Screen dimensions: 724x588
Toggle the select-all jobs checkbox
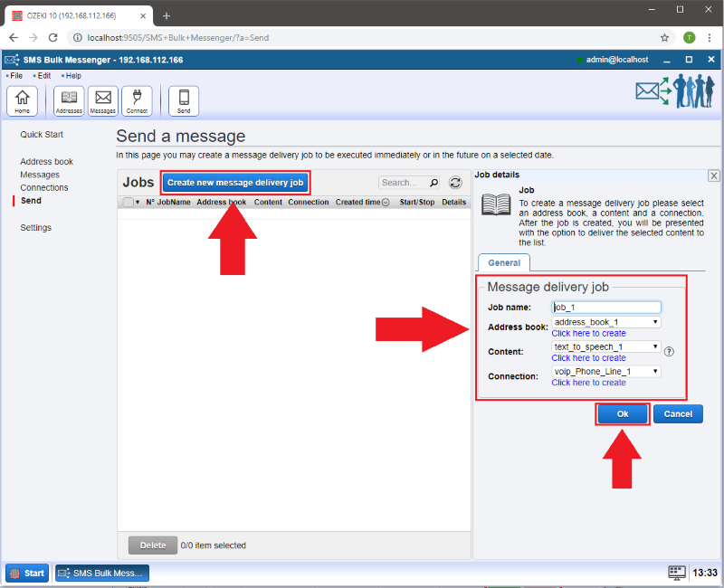[128, 203]
